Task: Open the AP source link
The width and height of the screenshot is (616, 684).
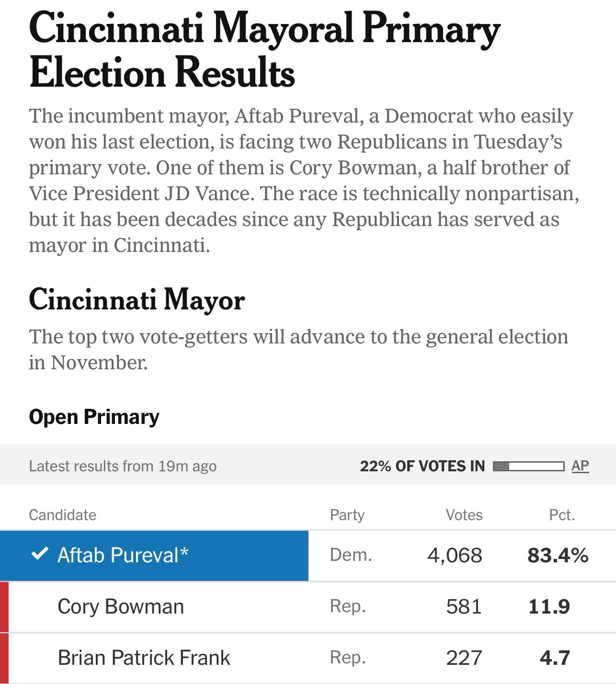Action: 580,466
